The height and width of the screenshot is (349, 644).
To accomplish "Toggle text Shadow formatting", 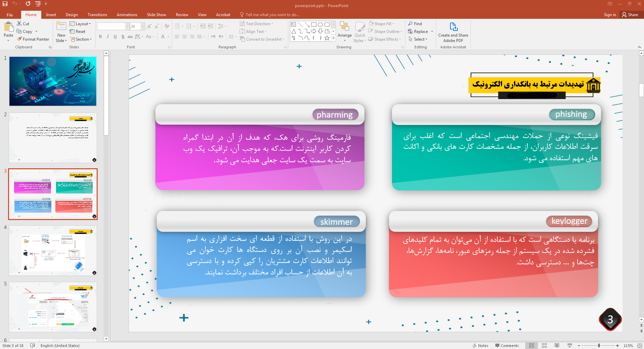I will [123, 37].
